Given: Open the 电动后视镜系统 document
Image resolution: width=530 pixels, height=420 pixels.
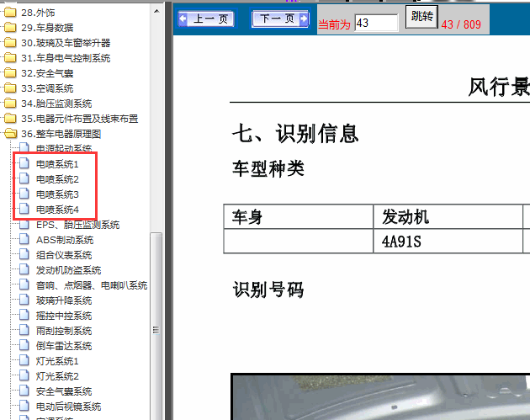Looking at the screenshot, I should 69,407.
